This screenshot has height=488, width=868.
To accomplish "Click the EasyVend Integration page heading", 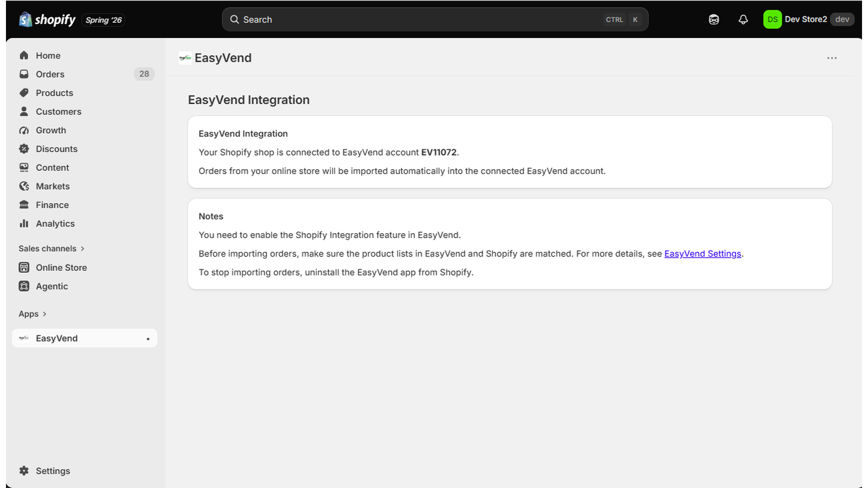I will [x=248, y=100].
